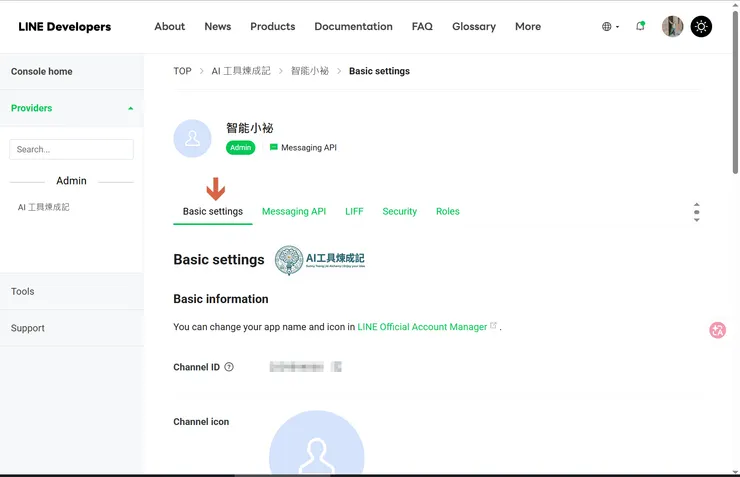Click the tab scroll arrows control

point(697,212)
